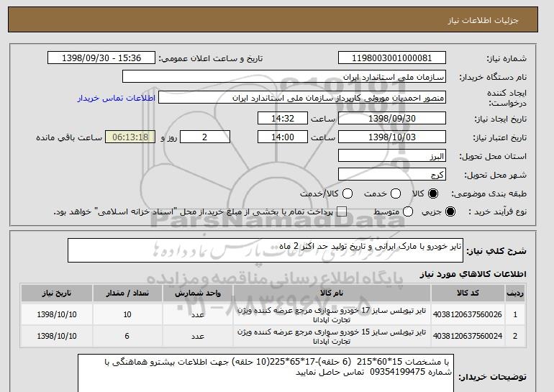
Task: Click the need date cell in row 2
Action: point(57,336)
